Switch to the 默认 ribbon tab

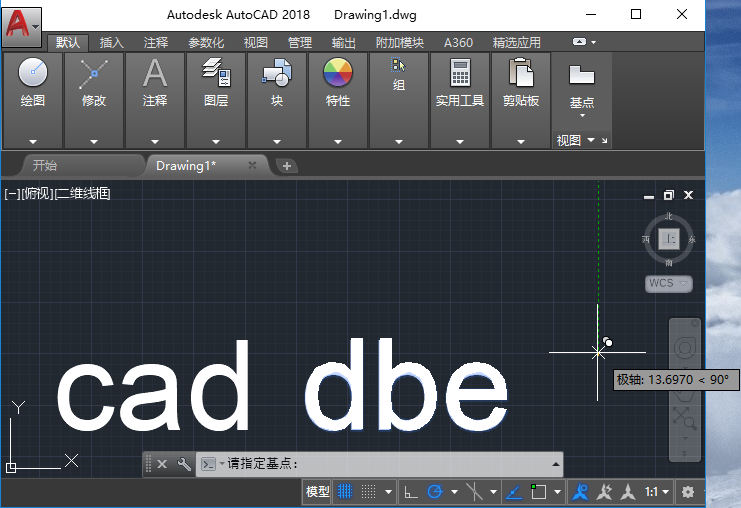pyautogui.click(x=68, y=43)
